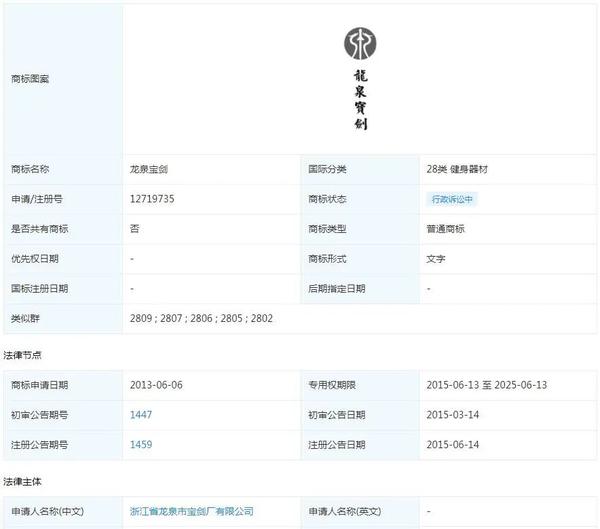Click the 商标类型 label
This screenshot has width=600, height=529.
[x=327, y=229]
